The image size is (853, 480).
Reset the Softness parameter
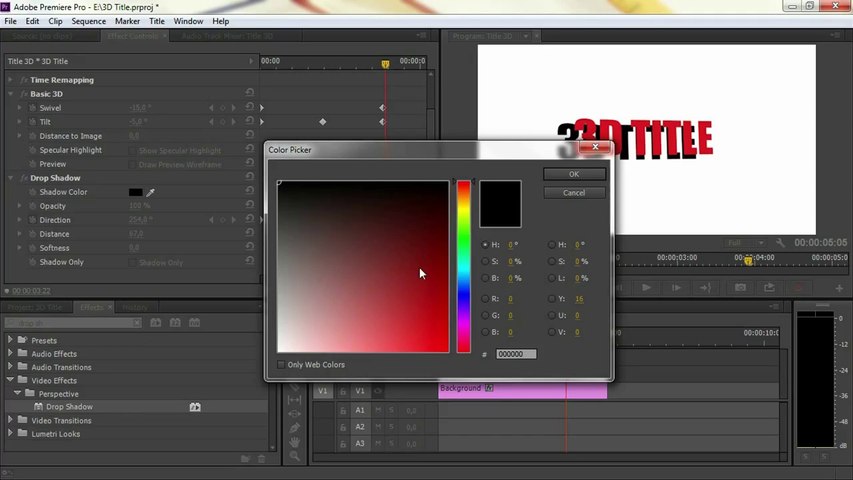249,247
